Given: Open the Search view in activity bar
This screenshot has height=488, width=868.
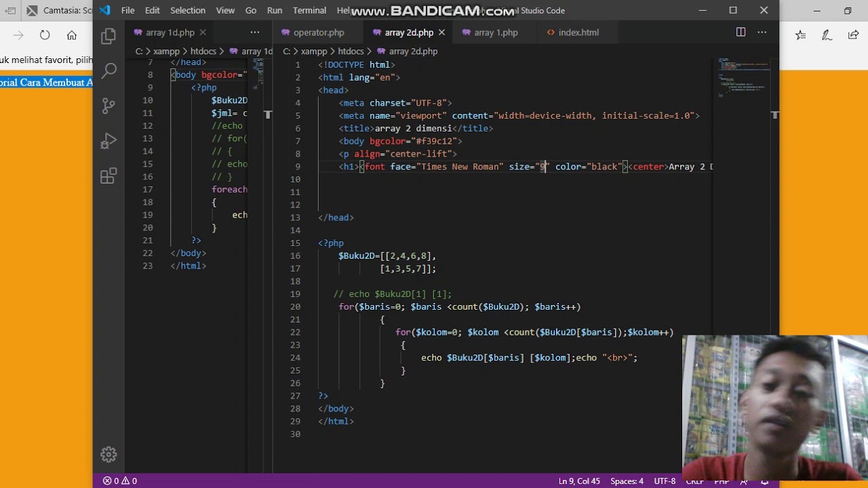Looking at the screenshot, I should point(108,70).
